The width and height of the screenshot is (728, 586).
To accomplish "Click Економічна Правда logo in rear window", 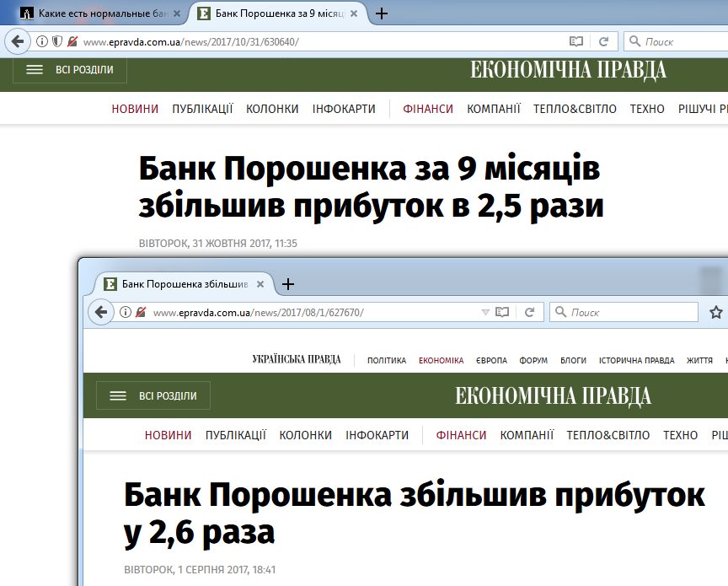I will 568,70.
